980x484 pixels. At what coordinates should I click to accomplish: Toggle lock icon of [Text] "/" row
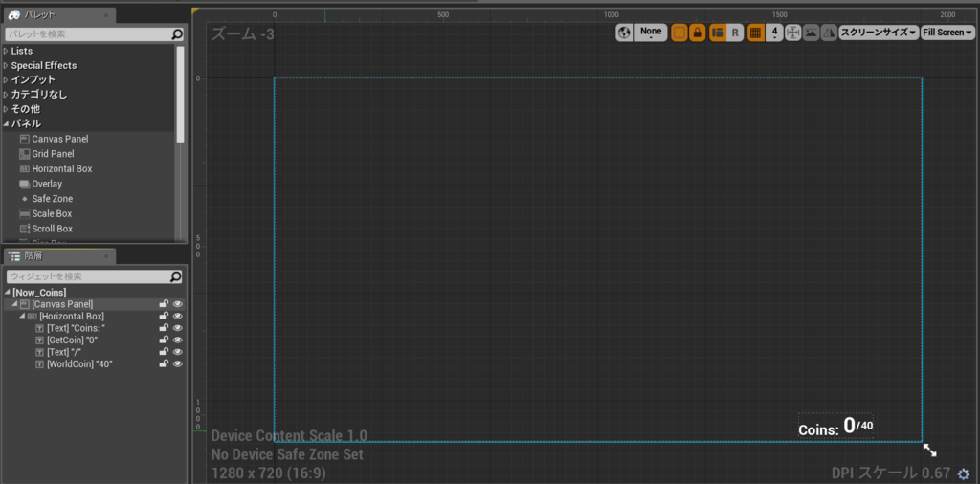click(164, 352)
